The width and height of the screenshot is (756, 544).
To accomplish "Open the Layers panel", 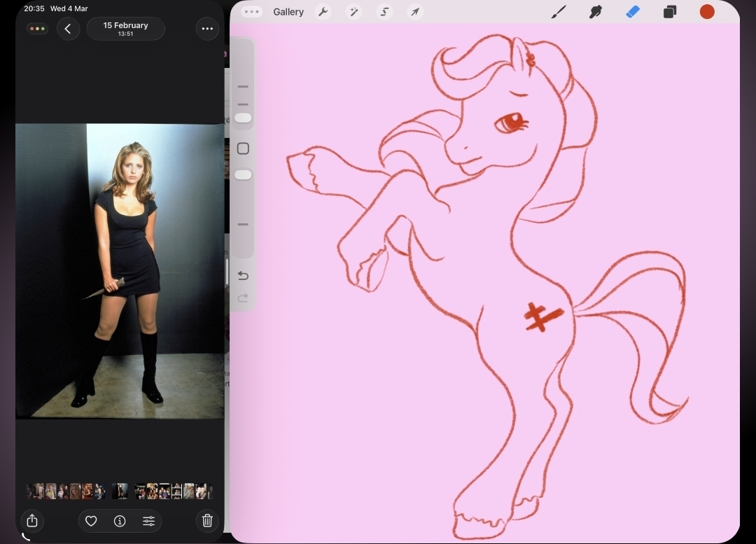I will (670, 12).
